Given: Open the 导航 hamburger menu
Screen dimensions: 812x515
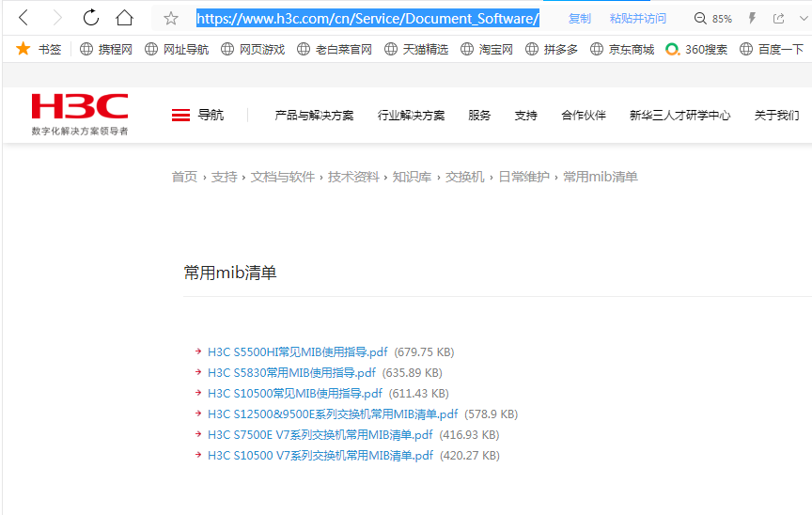Looking at the screenshot, I should (x=197, y=115).
